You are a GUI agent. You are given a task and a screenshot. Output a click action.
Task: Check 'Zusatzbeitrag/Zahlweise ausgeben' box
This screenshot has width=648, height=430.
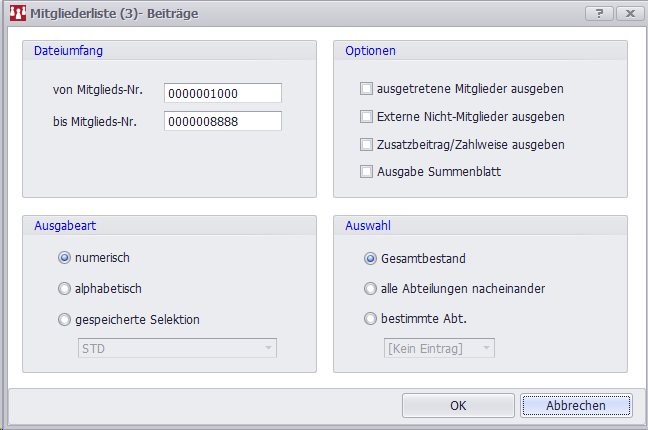point(367,144)
